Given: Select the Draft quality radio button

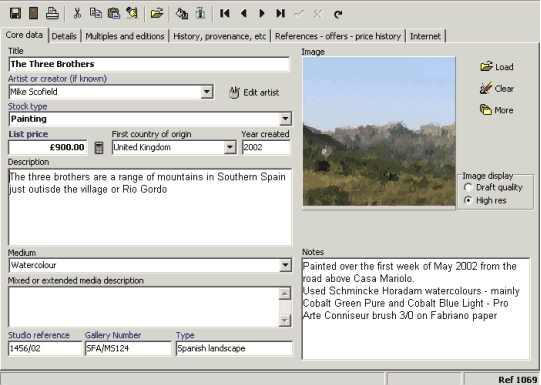Looking at the screenshot, I should [x=468, y=188].
